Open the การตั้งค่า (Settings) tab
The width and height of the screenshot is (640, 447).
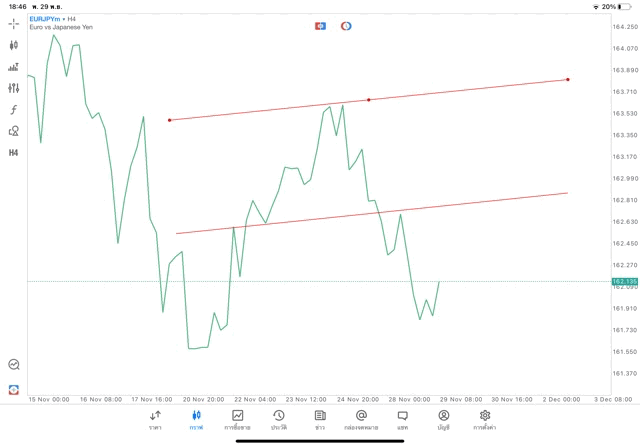tap(485, 419)
